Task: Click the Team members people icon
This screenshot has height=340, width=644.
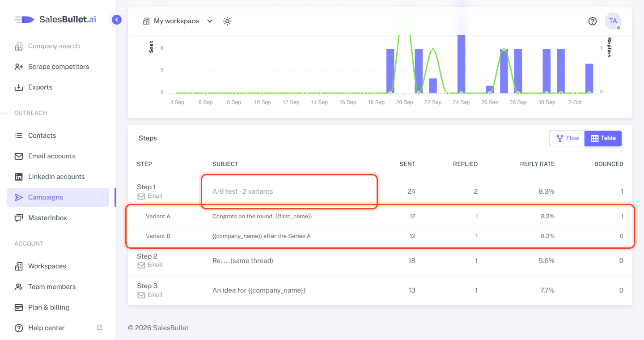Action: tap(19, 287)
